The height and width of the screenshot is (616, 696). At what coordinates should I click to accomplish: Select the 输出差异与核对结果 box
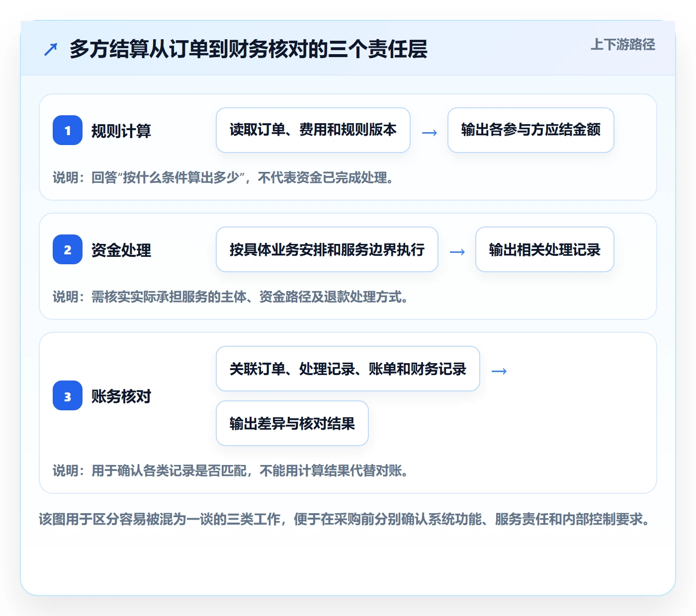click(292, 423)
